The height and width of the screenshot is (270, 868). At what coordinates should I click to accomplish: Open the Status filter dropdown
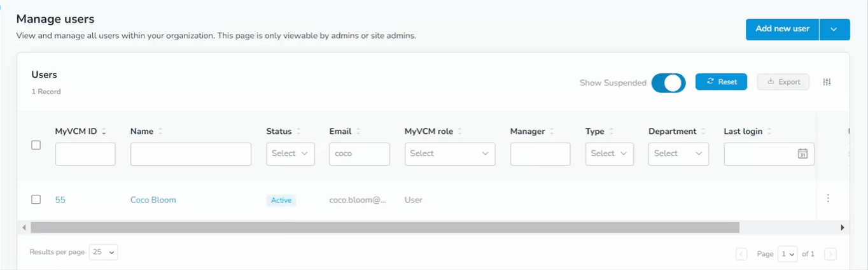(x=290, y=153)
